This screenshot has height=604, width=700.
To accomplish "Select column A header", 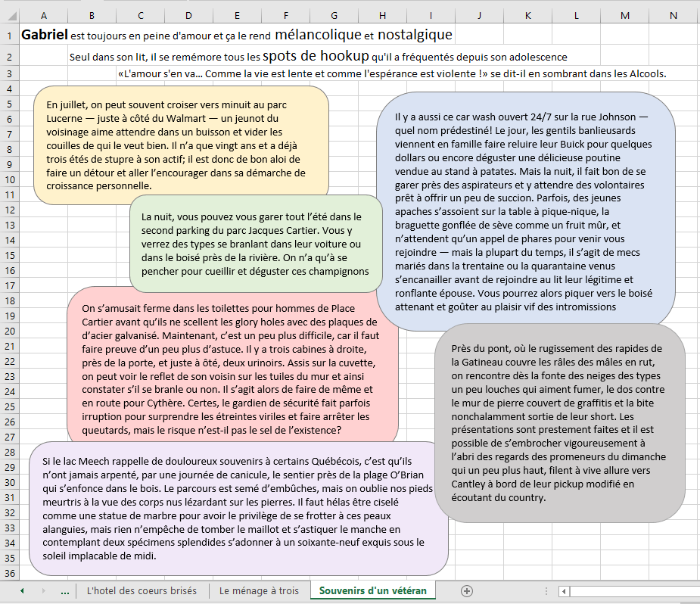I will tap(43, 16).
